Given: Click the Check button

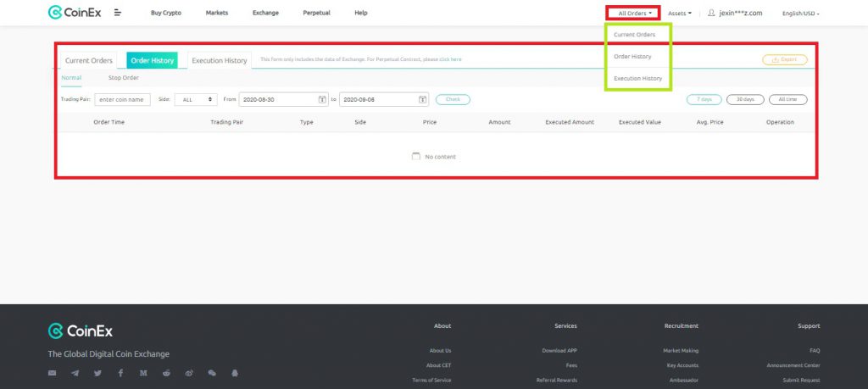Looking at the screenshot, I should (453, 100).
